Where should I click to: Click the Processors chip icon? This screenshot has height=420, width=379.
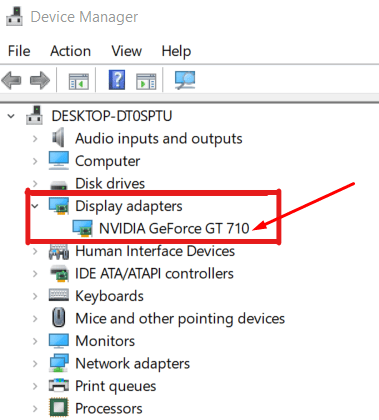point(59,408)
